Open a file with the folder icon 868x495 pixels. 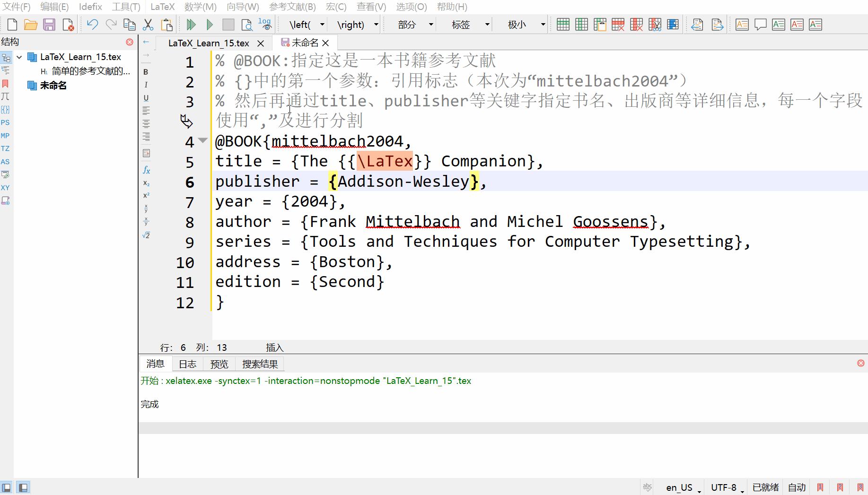pos(31,25)
